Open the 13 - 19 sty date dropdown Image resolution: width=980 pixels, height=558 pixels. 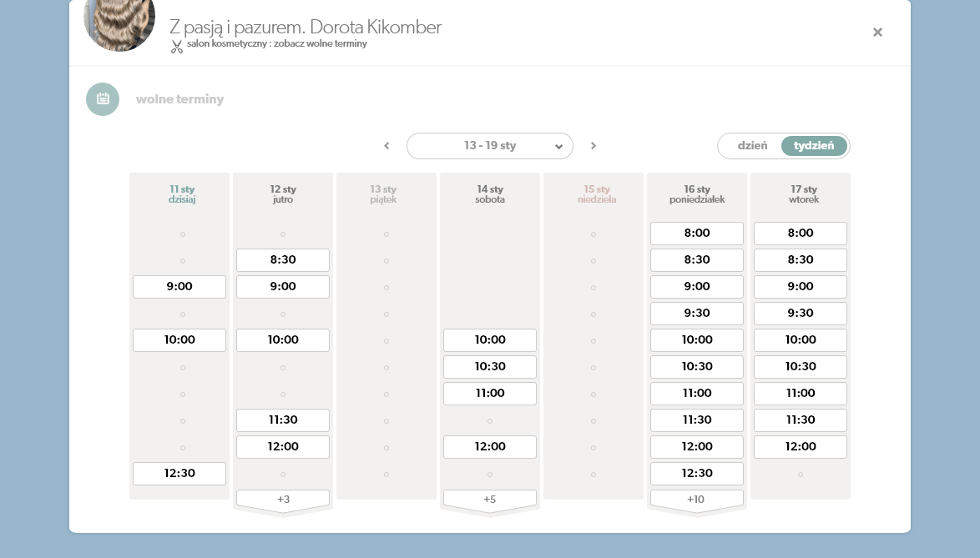pos(490,146)
